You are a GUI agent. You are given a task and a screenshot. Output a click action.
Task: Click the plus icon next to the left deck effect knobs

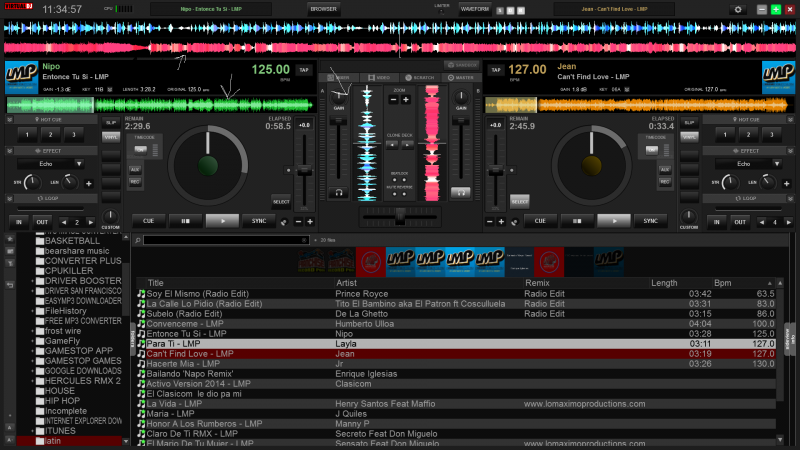click(x=88, y=183)
